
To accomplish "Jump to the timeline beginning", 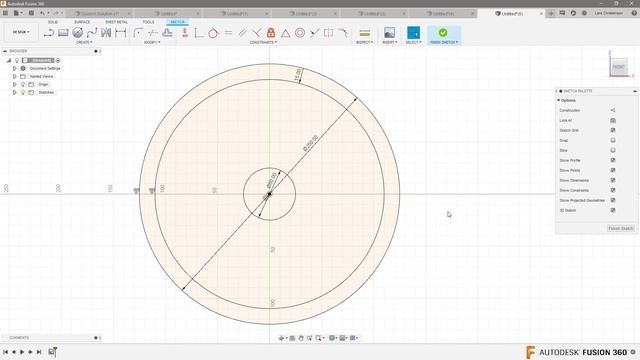I will (x=5, y=351).
